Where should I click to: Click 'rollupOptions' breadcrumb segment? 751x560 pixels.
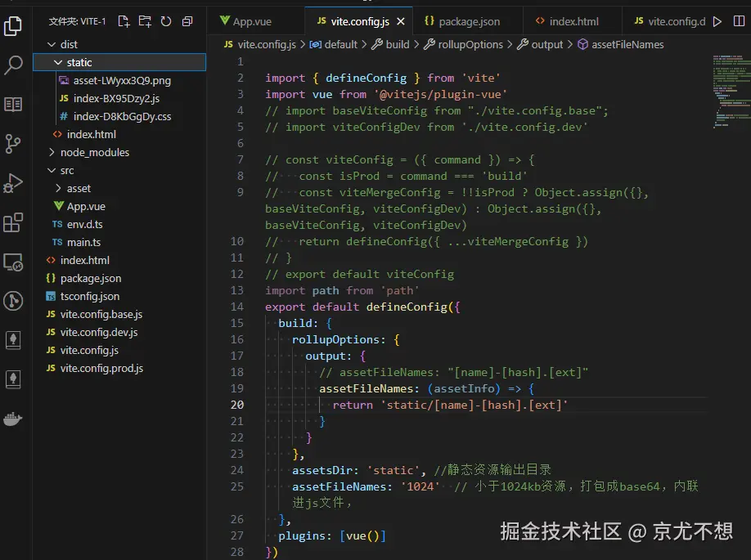coord(464,44)
